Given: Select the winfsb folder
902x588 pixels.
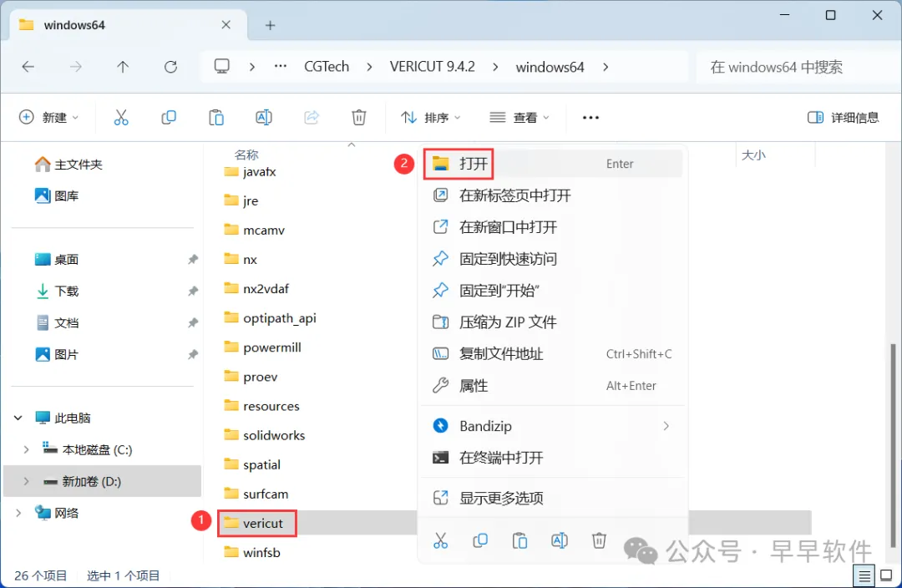Looking at the screenshot, I should click(x=252, y=552).
